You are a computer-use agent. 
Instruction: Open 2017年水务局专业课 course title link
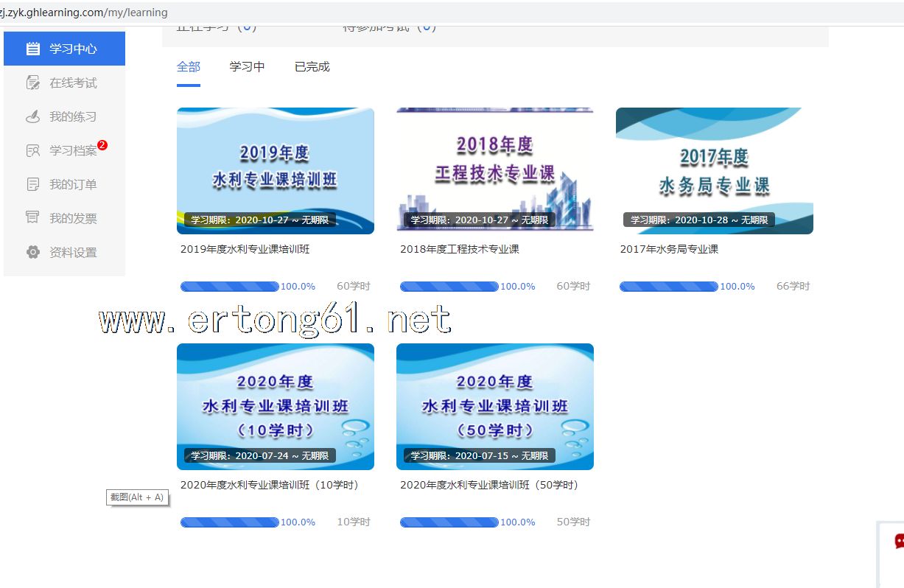(x=668, y=249)
